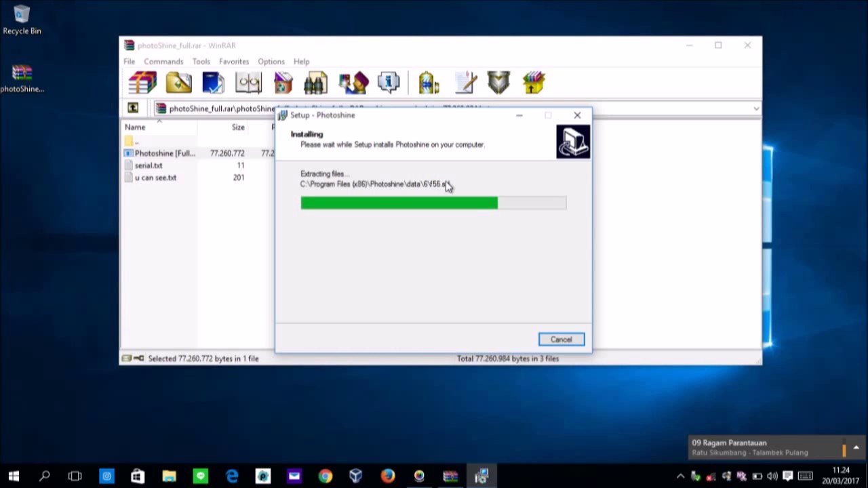Open the Mail app from taskbar
Viewport: 868px width, 488px height.
[x=294, y=476]
